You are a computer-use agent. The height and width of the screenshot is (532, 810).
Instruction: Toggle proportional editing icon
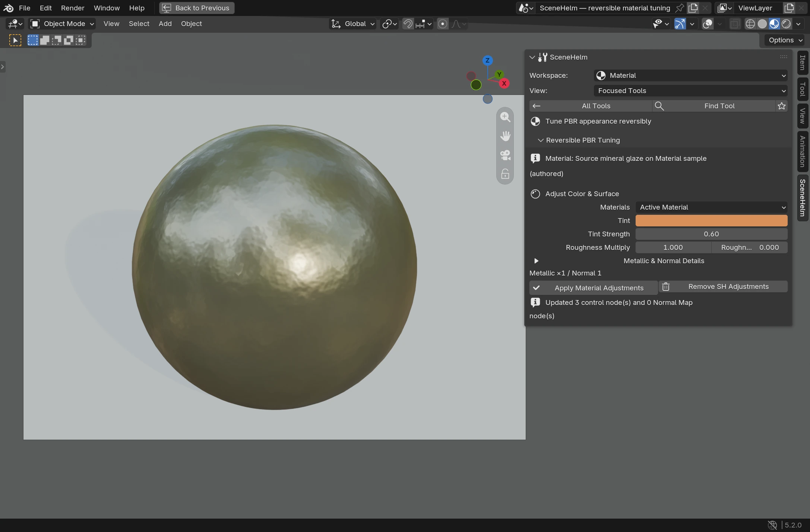442,24
